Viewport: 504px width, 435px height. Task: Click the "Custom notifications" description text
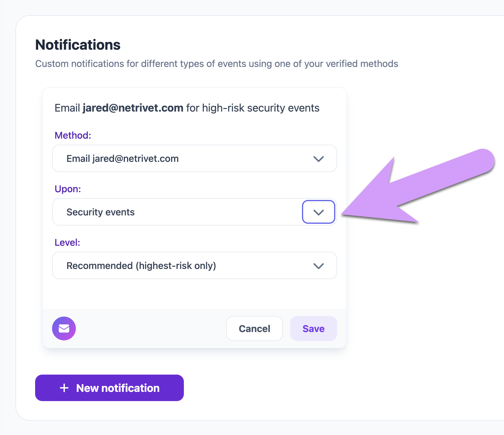(217, 64)
